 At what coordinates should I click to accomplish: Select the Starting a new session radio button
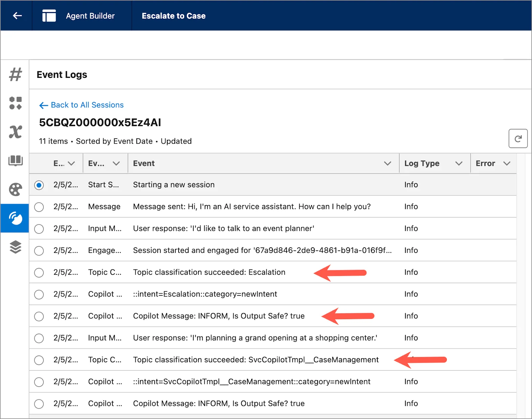[x=39, y=185]
